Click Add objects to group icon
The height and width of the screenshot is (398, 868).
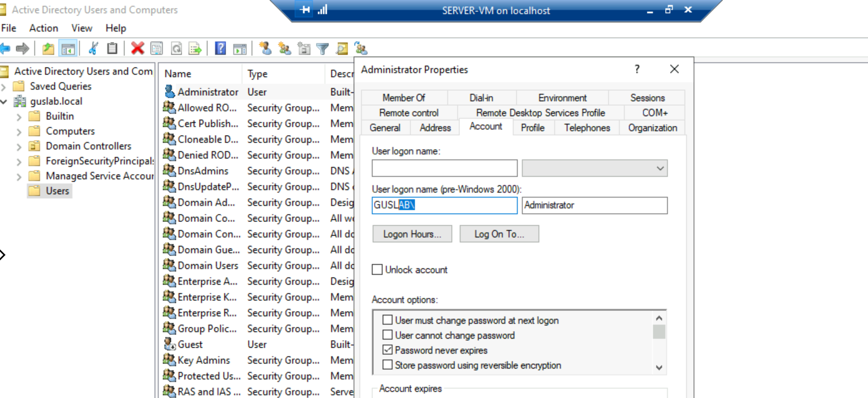[361, 49]
